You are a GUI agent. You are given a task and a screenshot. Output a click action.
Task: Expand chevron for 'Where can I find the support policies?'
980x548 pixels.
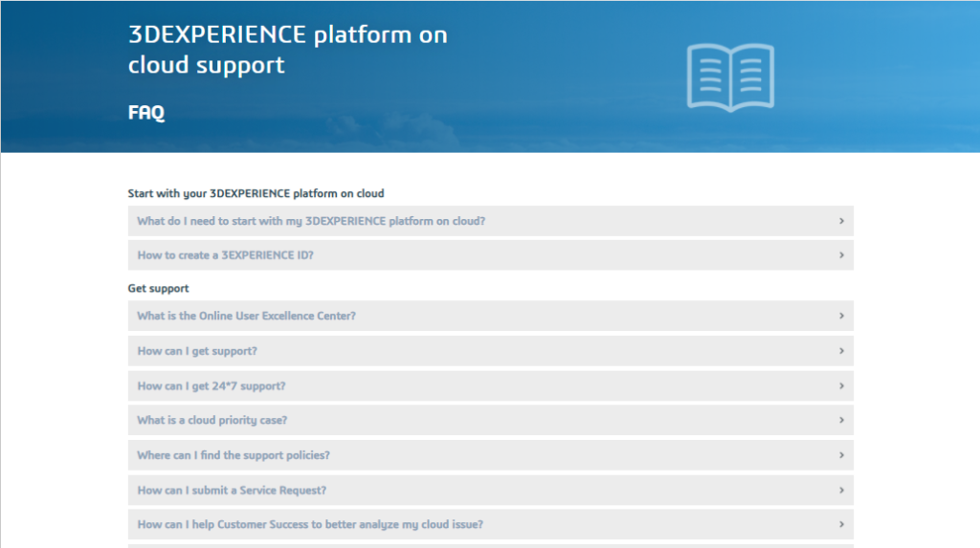(x=841, y=455)
